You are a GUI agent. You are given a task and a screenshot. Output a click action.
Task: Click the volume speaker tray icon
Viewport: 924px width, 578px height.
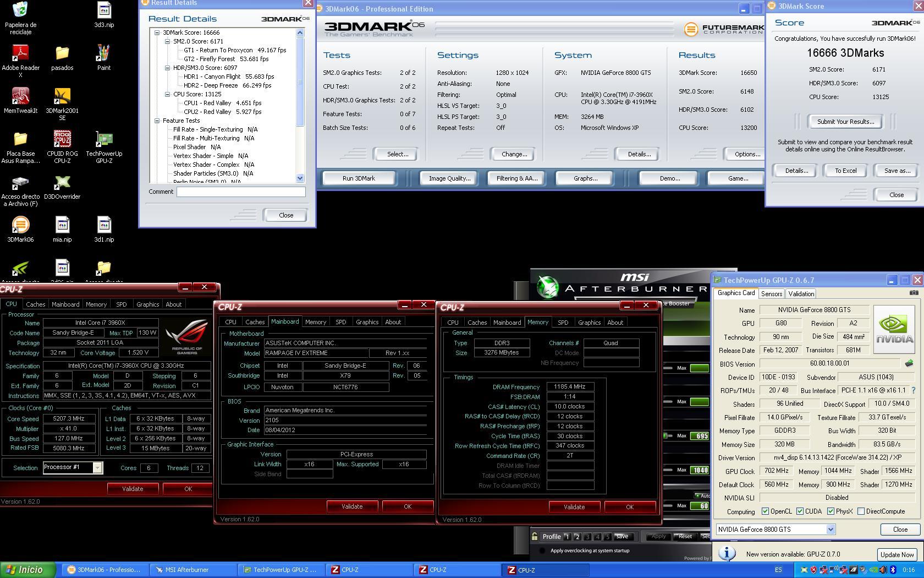883,570
